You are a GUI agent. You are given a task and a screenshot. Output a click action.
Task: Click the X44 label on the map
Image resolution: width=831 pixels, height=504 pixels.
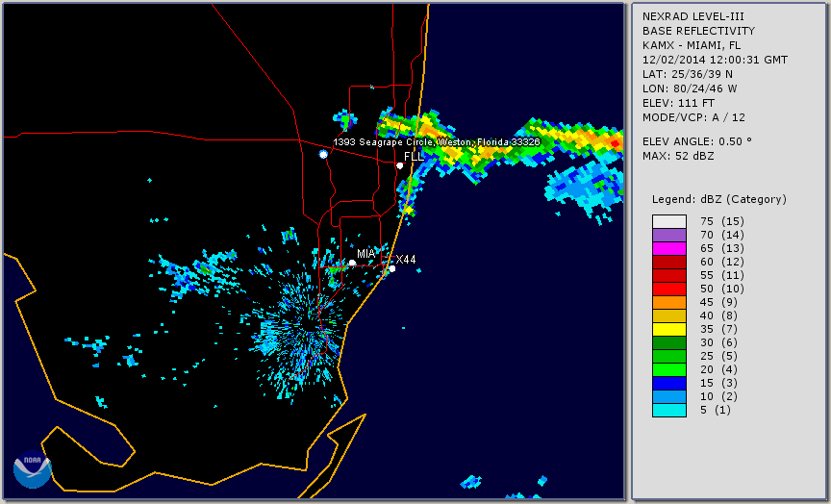coord(406,259)
